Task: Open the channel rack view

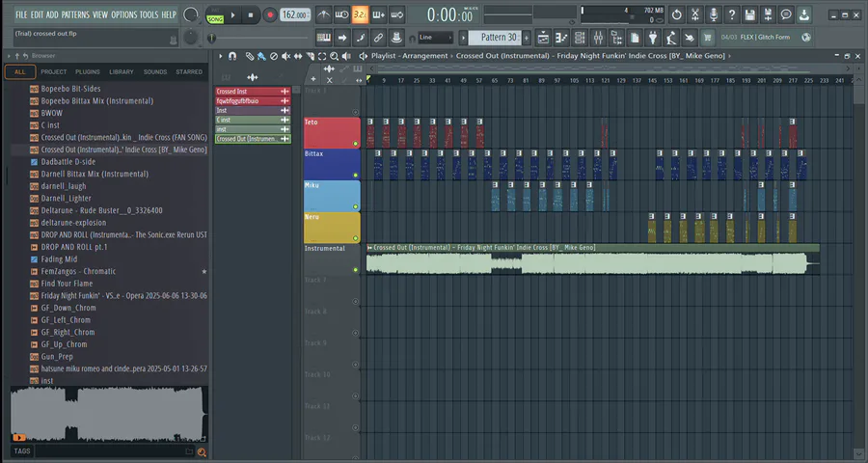Action: 580,38
